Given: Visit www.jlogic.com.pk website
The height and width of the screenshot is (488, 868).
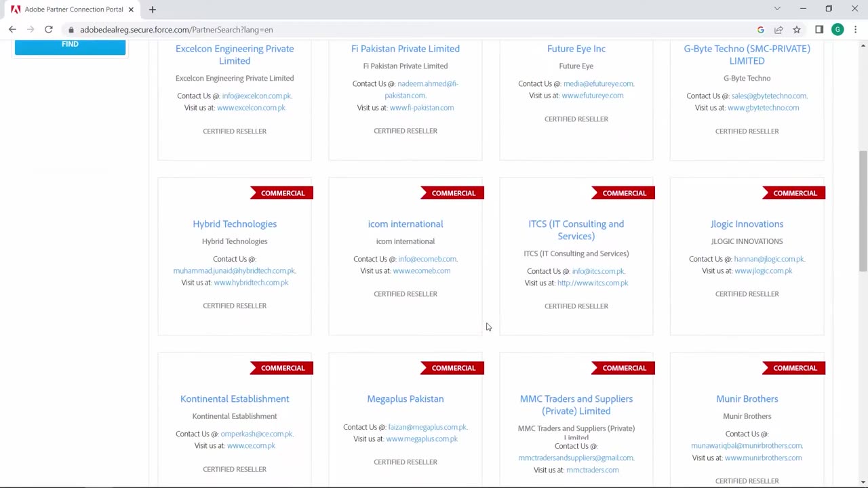Looking at the screenshot, I should [x=764, y=271].
